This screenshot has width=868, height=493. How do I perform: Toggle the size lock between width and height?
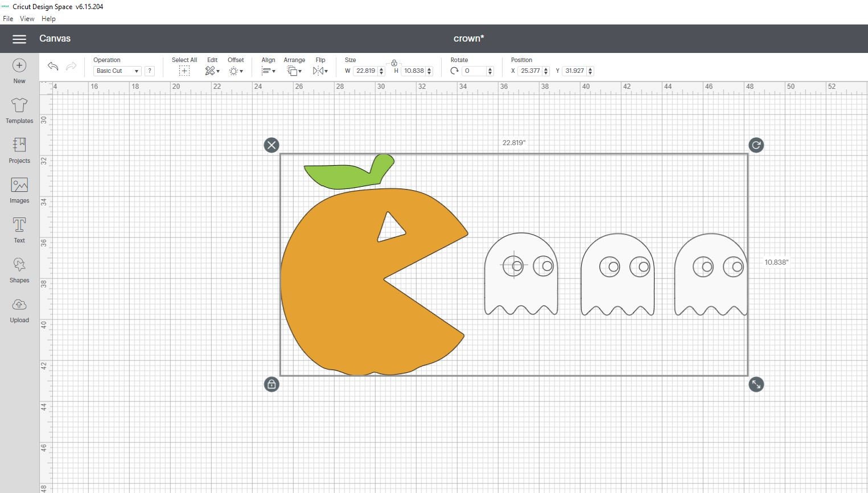(394, 63)
